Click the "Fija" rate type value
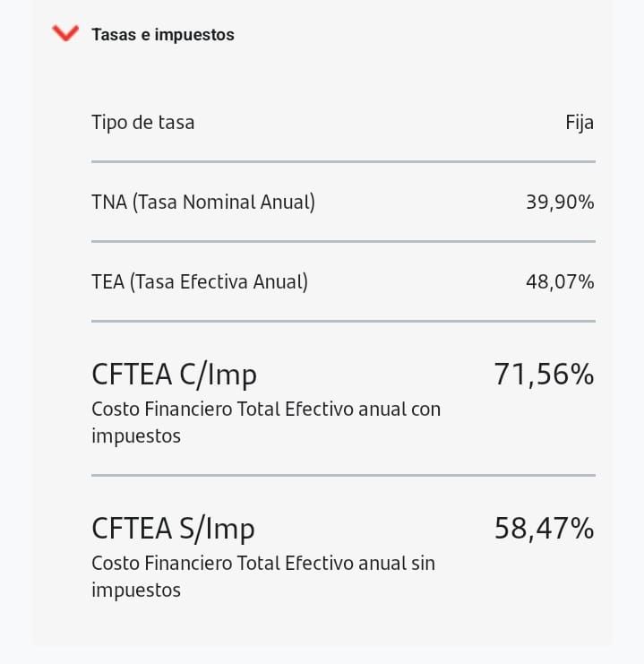 tap(580, 122)
